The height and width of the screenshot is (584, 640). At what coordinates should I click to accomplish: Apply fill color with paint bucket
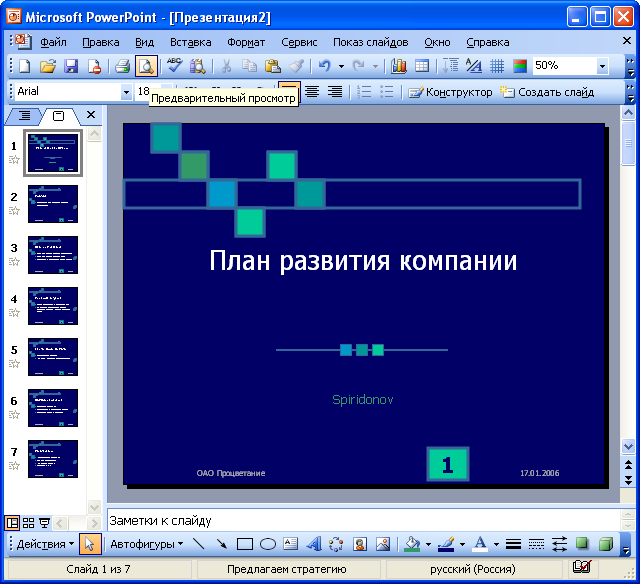tap(412, 544)
